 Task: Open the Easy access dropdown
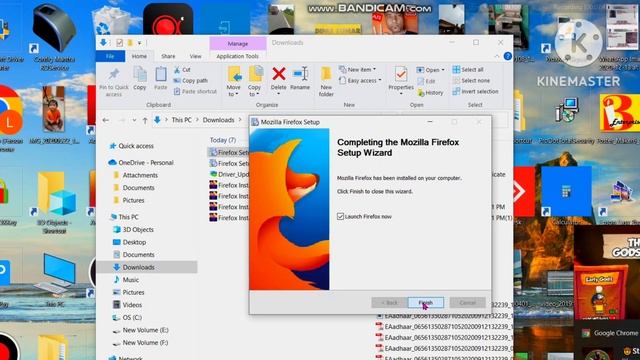[x=360, y=80]
